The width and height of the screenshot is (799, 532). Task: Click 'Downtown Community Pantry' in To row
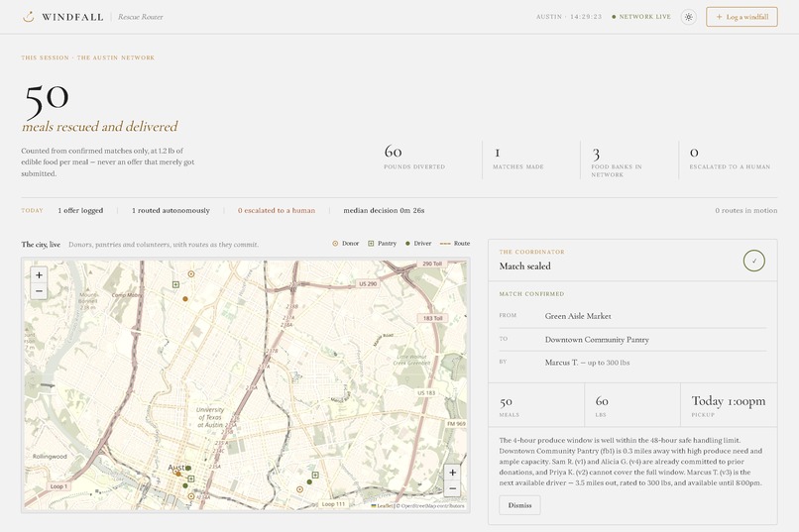point(597,340)
